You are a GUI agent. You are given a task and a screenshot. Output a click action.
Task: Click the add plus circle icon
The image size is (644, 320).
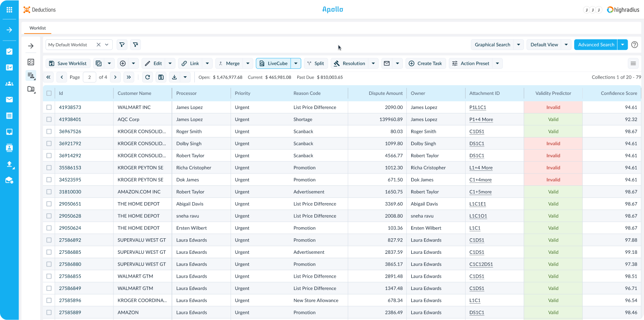point(123,64)
